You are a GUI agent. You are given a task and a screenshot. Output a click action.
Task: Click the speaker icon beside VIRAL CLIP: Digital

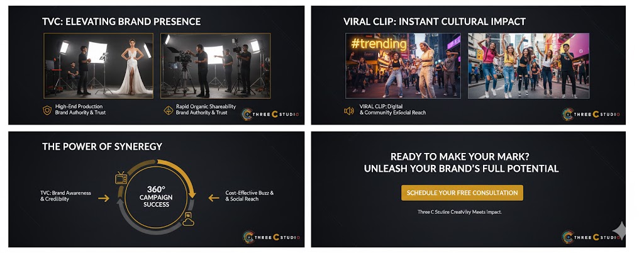[x=348, y=111]
